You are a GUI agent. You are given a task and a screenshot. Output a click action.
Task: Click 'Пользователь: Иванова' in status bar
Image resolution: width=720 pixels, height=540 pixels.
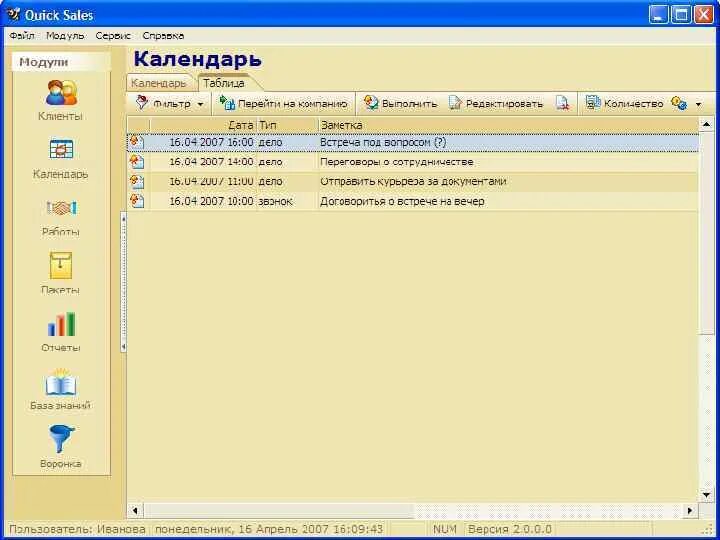click(78, 529)
